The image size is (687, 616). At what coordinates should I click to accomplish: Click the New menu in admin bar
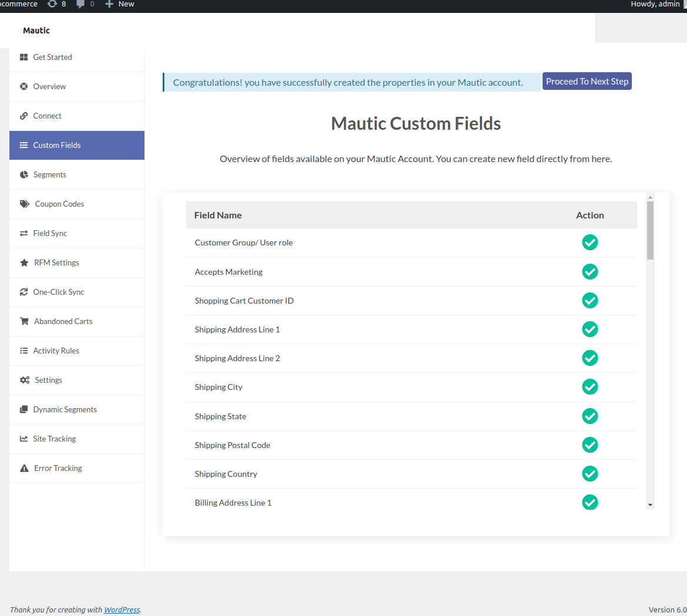click(x=120, y=4)
